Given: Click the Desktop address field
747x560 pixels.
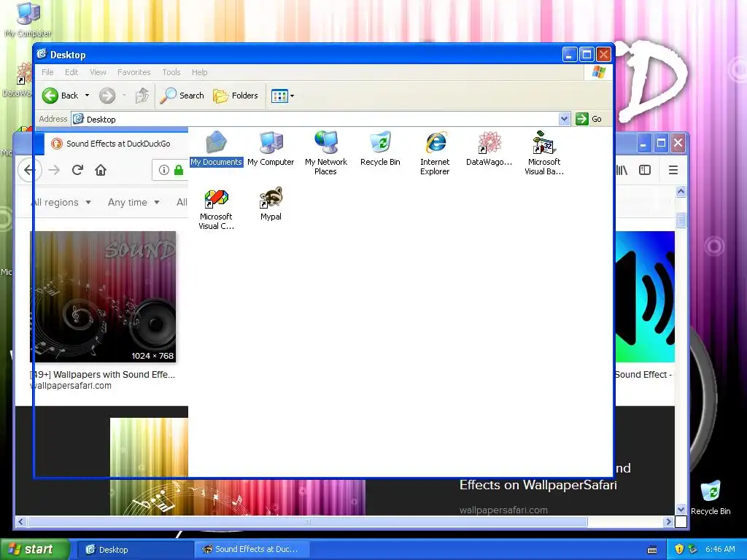Looking at the screenshot, I should coord(315,119).
